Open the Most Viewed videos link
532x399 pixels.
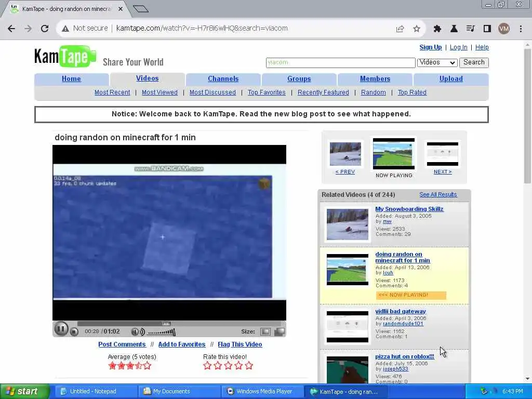[x=159, y=92]
